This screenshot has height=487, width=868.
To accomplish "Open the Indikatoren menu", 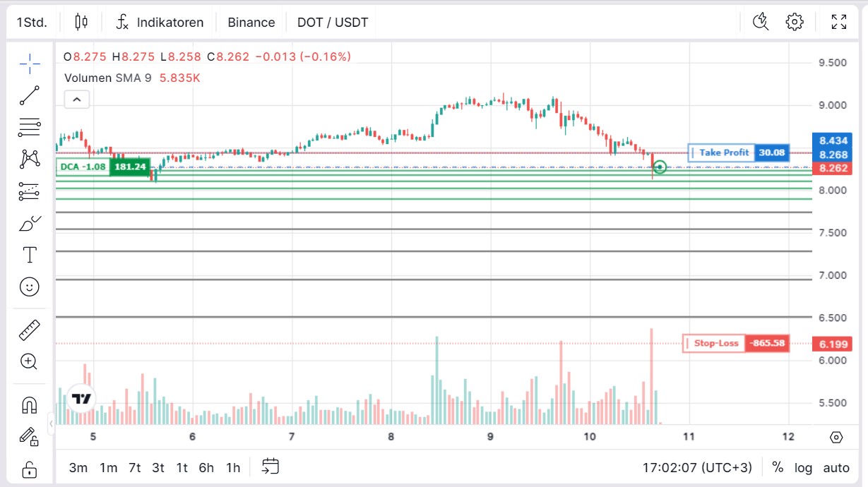I will (x=160, y=23).
